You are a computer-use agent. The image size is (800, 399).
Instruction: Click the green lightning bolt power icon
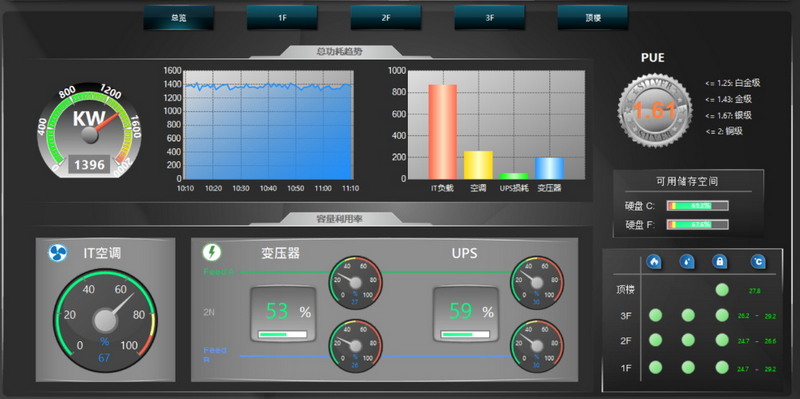211,252
